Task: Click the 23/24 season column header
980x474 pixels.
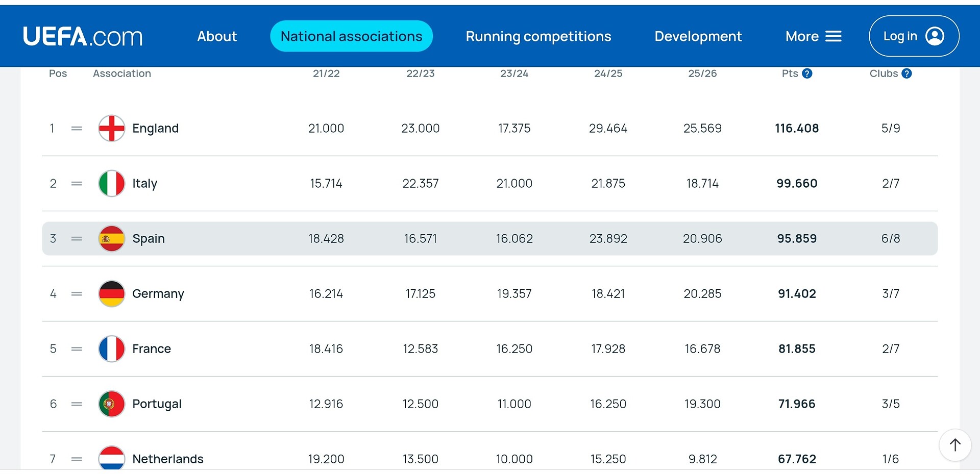Action: (514, 73)
